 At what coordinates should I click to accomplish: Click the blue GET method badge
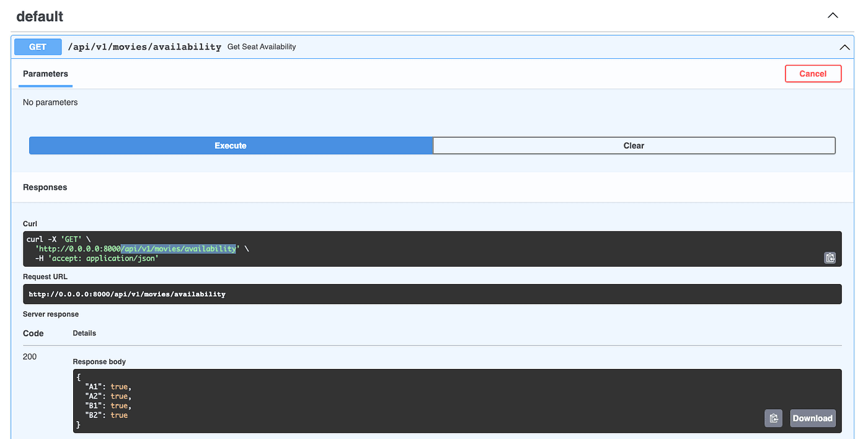[38, 47]
